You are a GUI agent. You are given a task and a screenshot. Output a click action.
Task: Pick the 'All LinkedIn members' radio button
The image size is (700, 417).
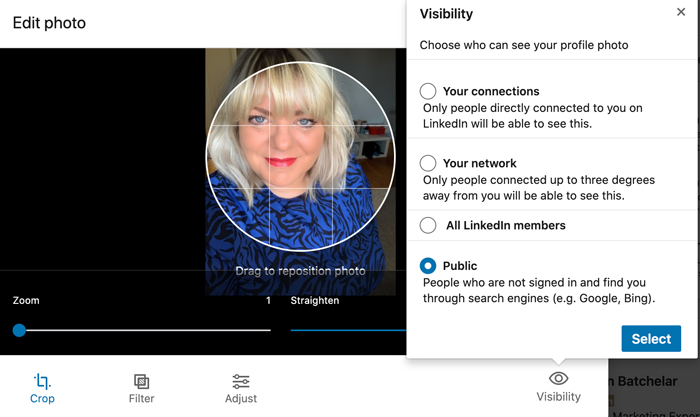click(x=428, y=225)
